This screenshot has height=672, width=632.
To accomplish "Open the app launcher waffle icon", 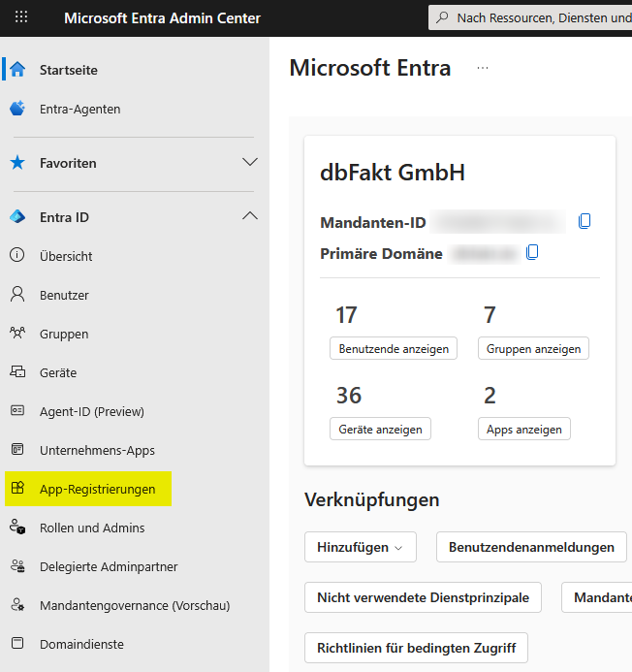I will point(21,17).
